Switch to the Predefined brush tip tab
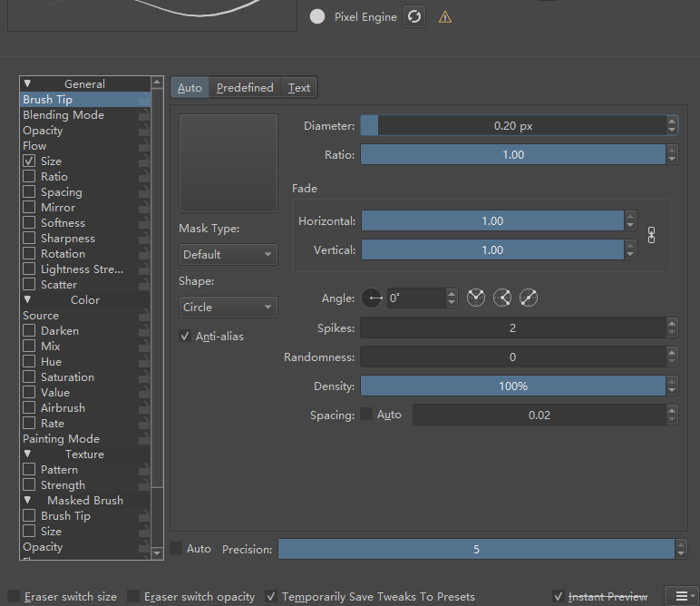This screenshot has height=606, width=700. 245,88
